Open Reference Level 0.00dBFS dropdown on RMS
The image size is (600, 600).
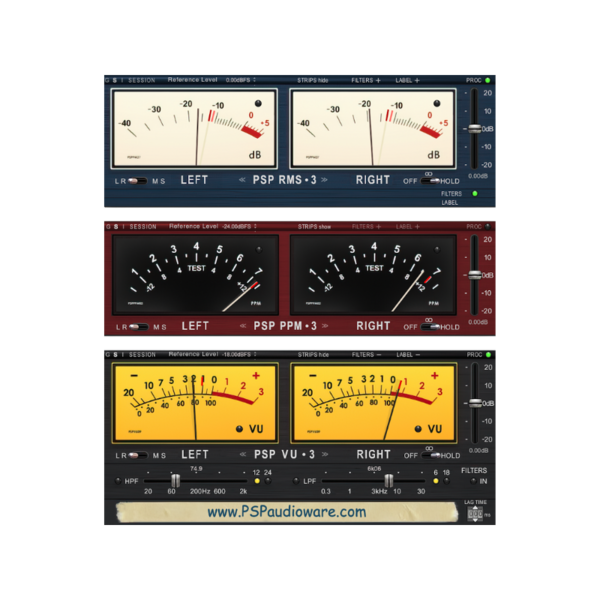[241, 80]
